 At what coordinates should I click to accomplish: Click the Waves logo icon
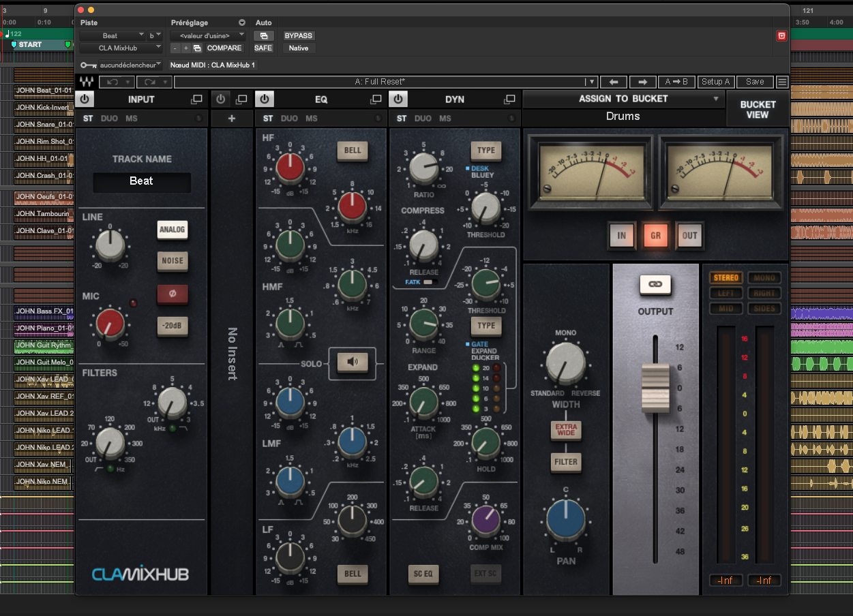click(86, 82)
